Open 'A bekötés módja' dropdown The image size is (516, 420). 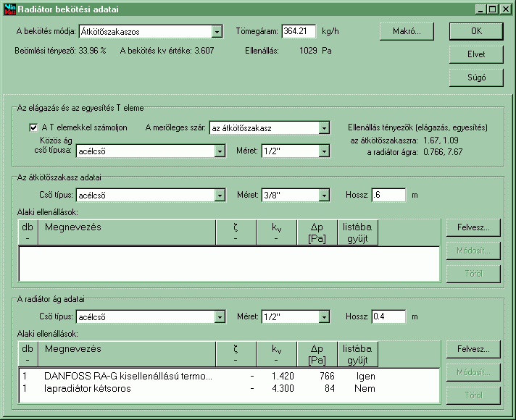pos(217,32)
